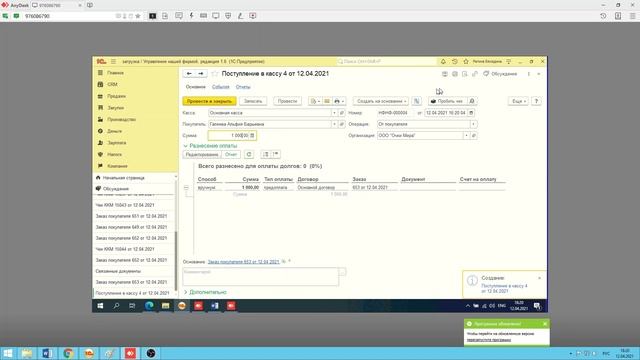Click the printer icon in document toolbar
Screen dimensions: 640x360
click(x=339, y=101)
